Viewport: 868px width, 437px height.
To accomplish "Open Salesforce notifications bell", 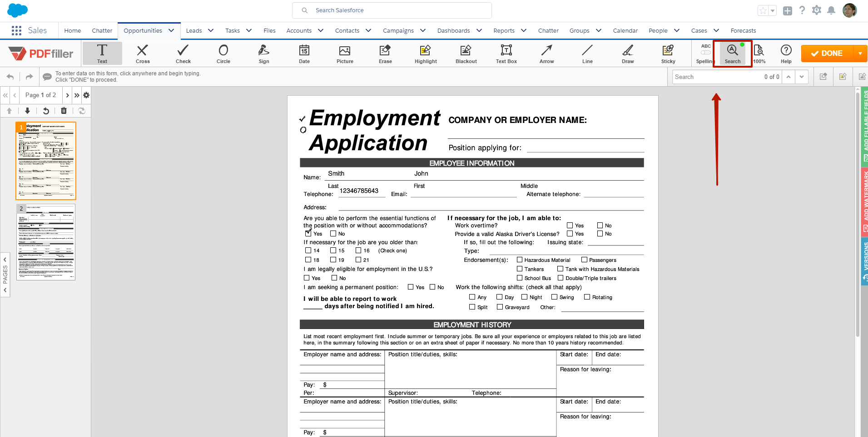I will (831, 10).
